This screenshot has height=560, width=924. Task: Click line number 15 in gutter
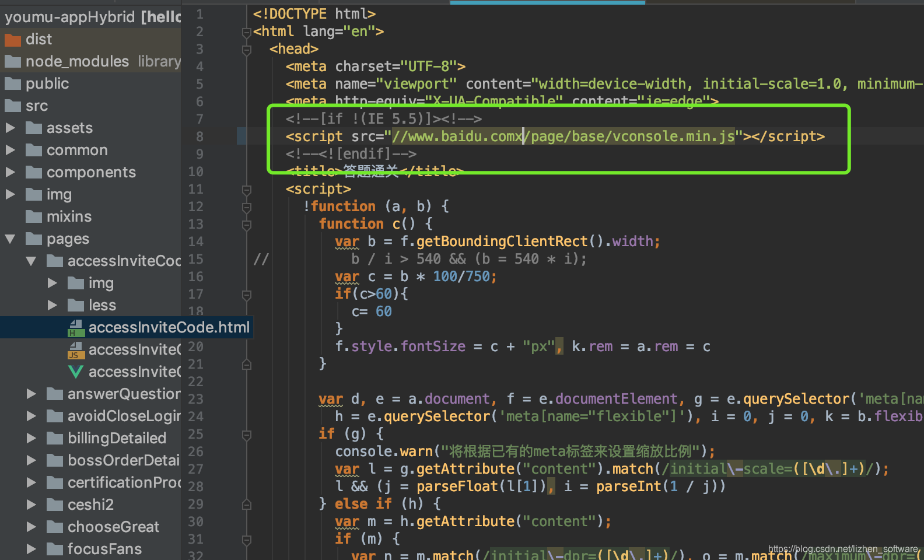196,259
